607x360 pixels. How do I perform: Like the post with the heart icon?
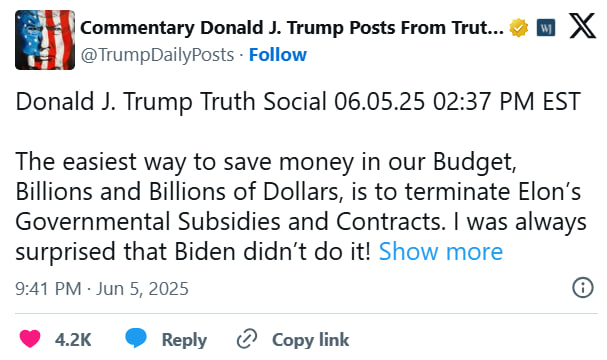(30, 339)
